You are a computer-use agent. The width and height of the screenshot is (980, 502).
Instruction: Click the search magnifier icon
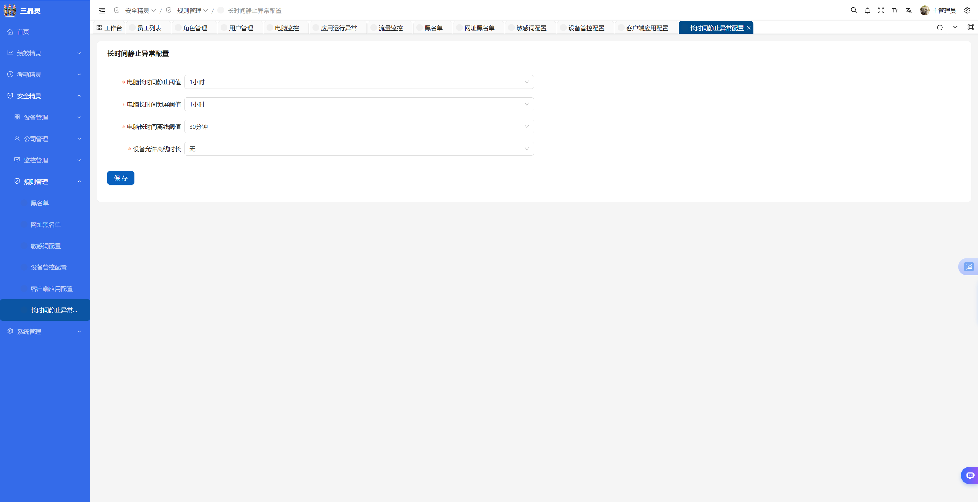[854, 11]
